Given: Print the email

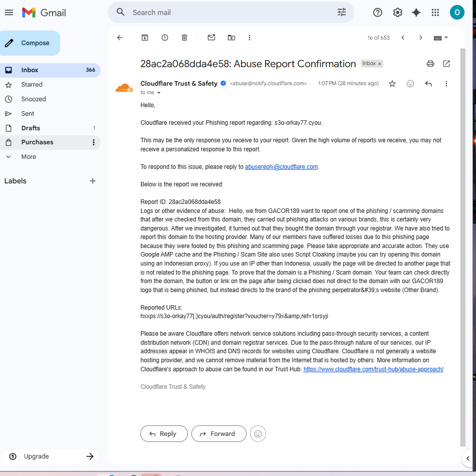Looking at the screenshot, I should 430,64.
